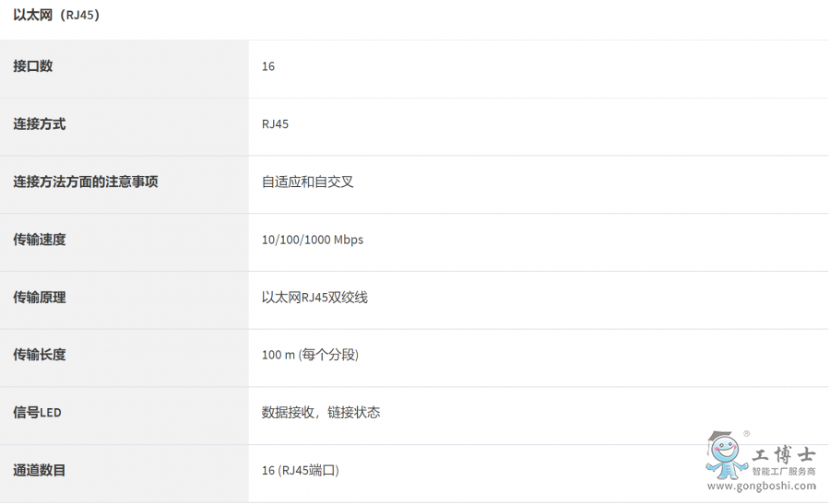This screenshot has width=830, height=504.
Task: Select the value 16 in 接口数 row
Action: 268,66
